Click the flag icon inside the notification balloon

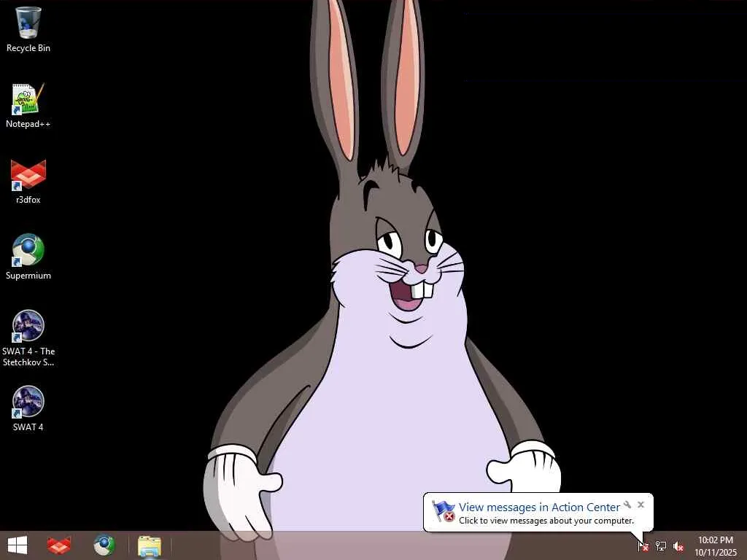point(444,511)
